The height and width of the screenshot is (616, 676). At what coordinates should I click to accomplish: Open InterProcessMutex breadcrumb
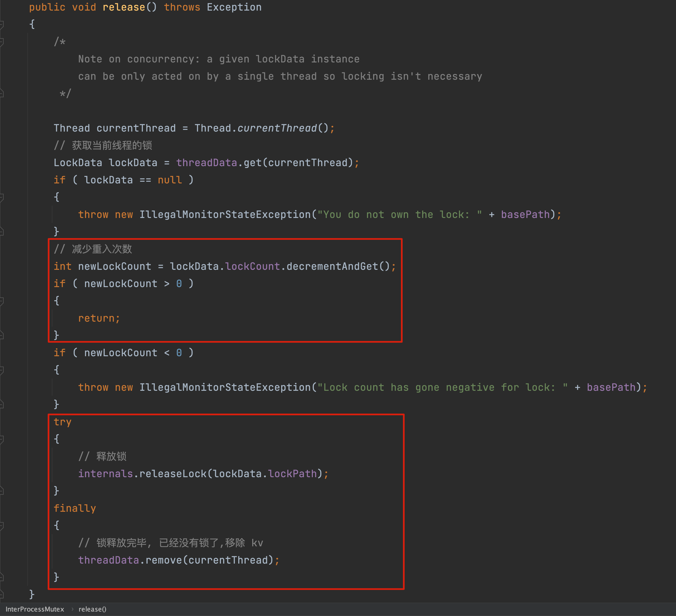coord(35,609)
